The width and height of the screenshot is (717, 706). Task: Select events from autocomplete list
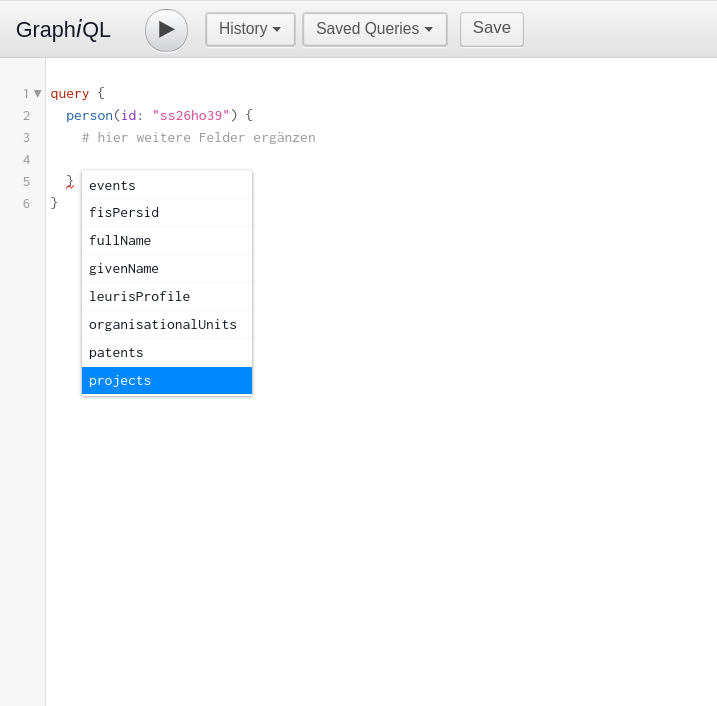(167, 185)
